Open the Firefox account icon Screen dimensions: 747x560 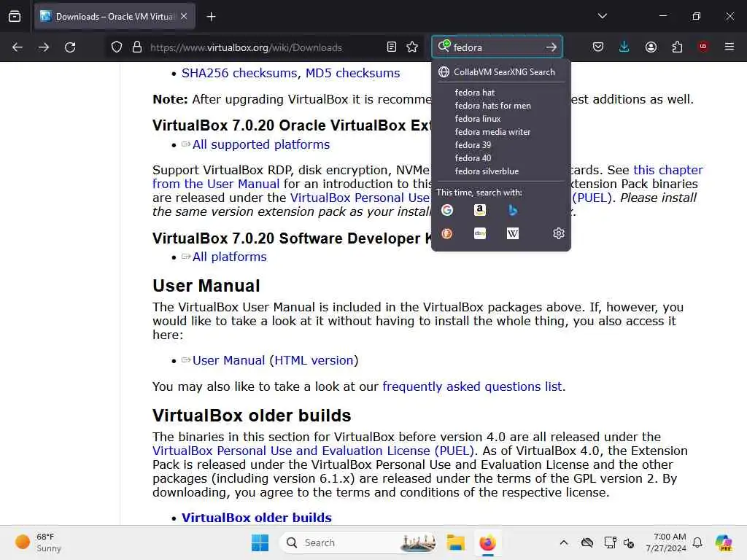pos(651,47)
